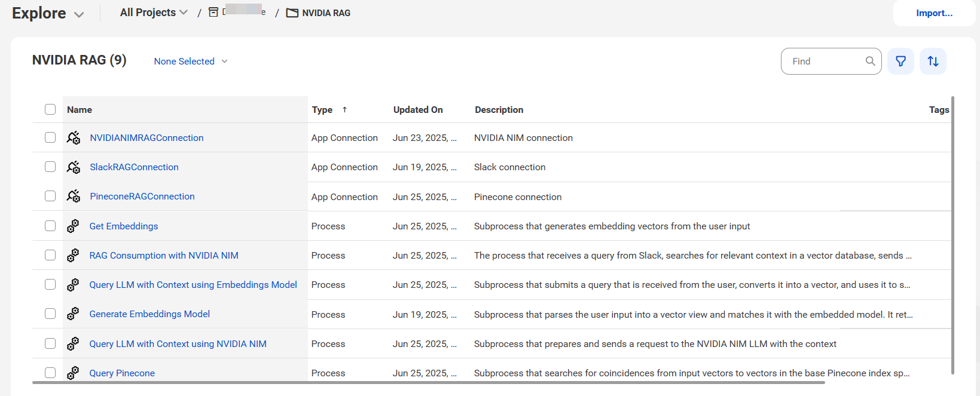This screenshot has height=396, width=980.
Task: Click the 'NVIDIA NIM connection' description cell
Action: (x=523, y=138)
